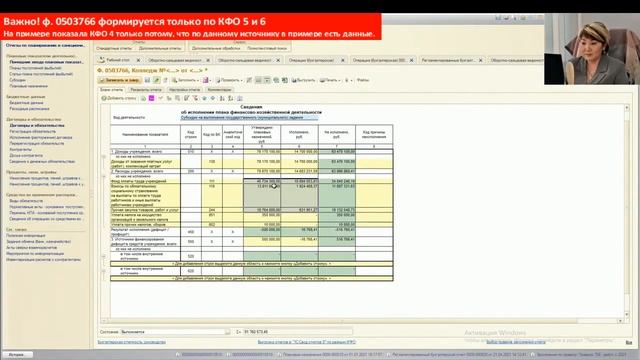This screenshot has height=360, width=640.
Task: Click the purple icon beside the Заполнить button
Action: 206,80
